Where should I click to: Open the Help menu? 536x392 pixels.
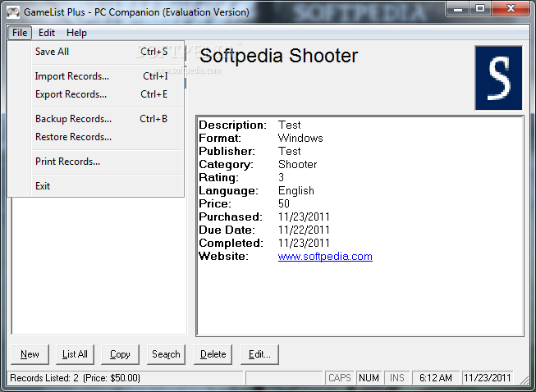pyautogui.click(x=76, y=33)
